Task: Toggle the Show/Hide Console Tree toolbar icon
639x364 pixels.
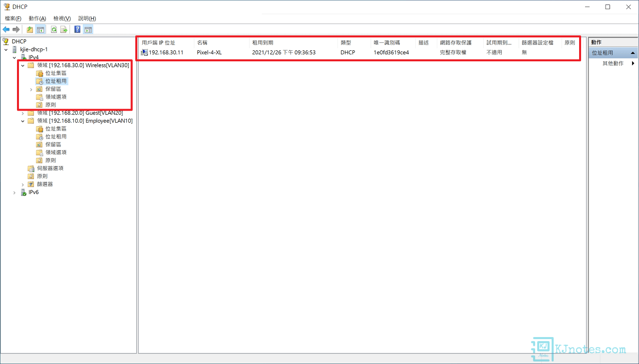Action: coord(40,29)
